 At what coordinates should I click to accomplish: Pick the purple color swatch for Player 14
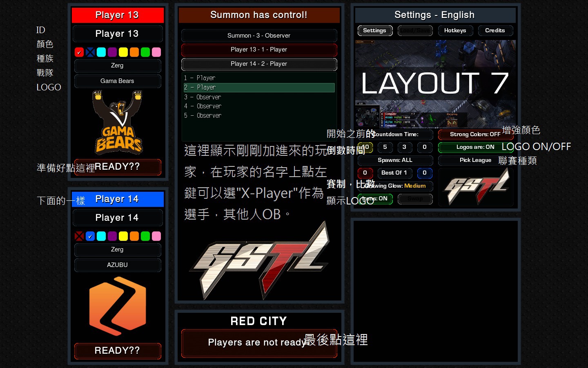click(x=112, y=236)
